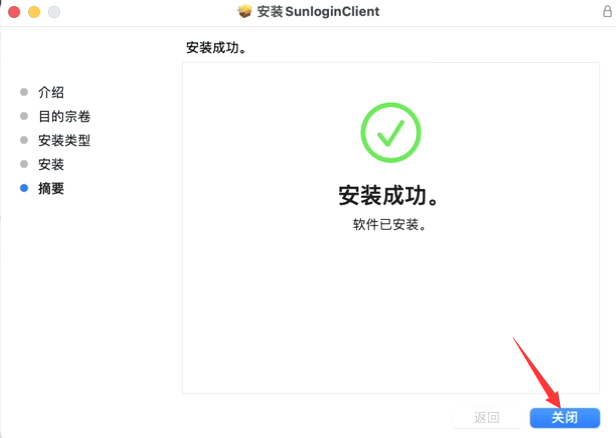Click the 软件已安装。 description text
This screenshot has height=438, width=616.
pos(389,225)
